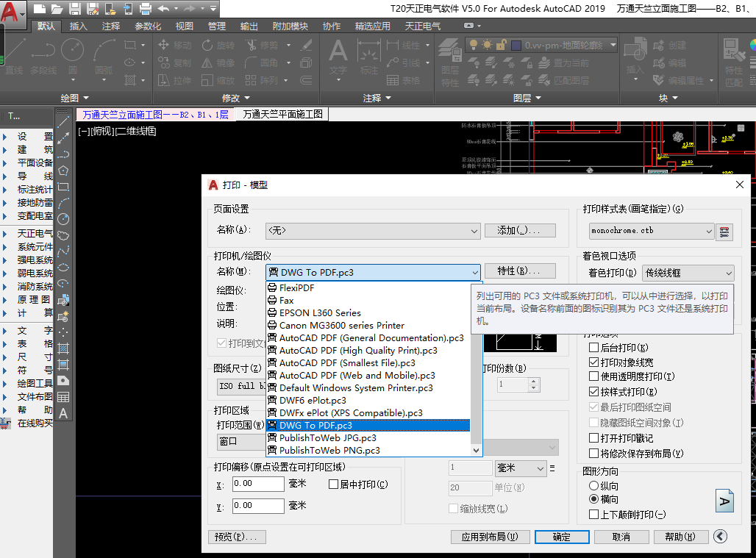Screen dimensions: 756x558
Task: Open 图层特性 layer properties
Action: [449, 62]
